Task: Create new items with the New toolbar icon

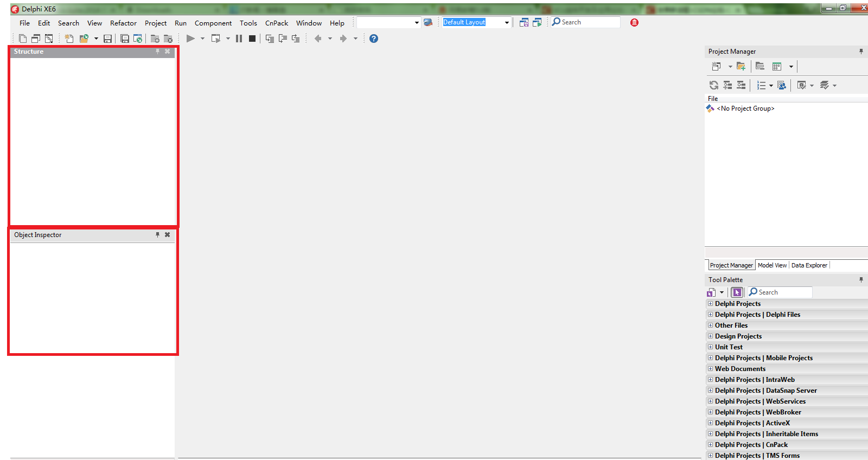Action: coord(23,39)
